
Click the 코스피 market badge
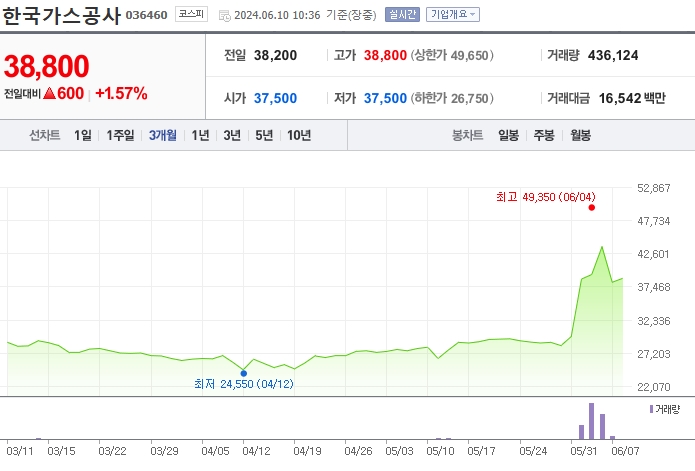(191, 14)
